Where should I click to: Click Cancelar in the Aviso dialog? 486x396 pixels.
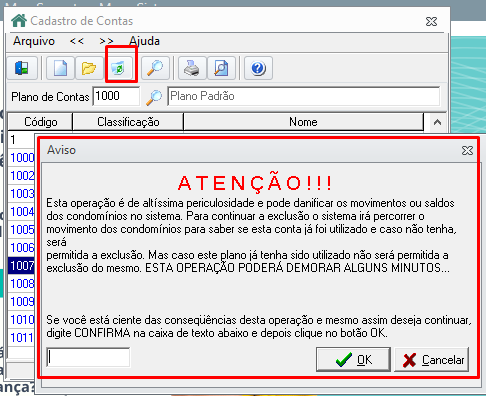(x=432, y=359)
